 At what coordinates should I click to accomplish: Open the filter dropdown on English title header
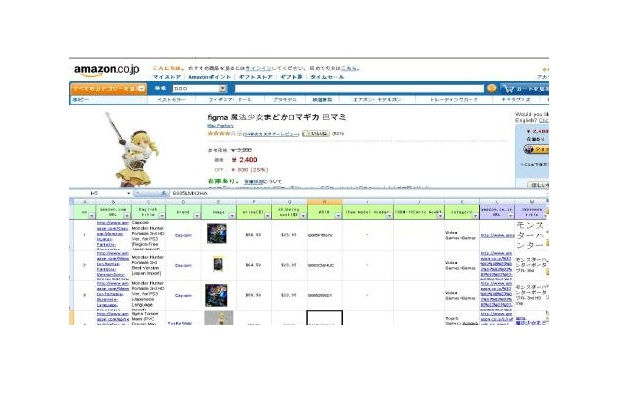[x=162, y=216]
